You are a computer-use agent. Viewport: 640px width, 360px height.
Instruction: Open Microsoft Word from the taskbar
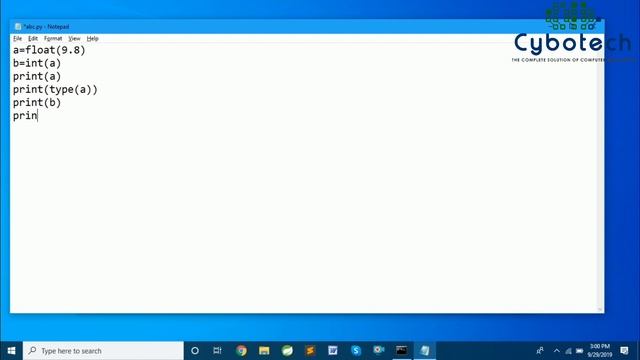[333, 351]
